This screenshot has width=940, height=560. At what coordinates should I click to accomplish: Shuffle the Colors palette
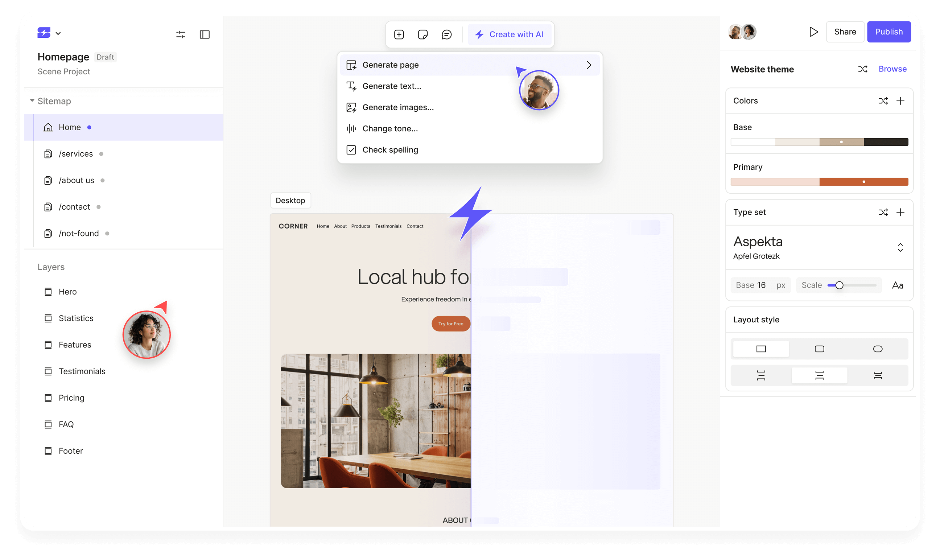(x=883, y=101)
